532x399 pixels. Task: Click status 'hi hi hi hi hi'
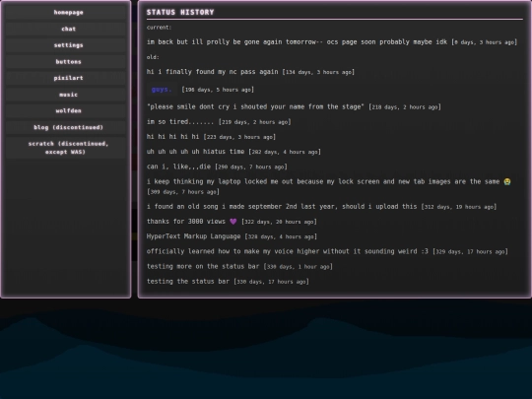point(172,136)
